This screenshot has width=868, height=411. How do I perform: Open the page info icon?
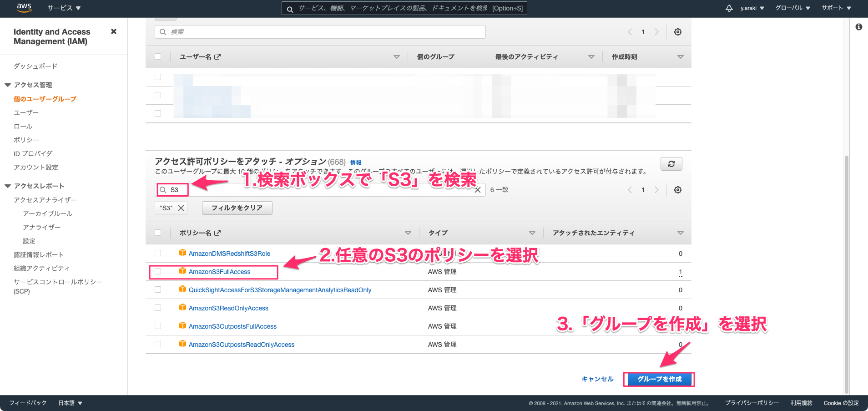(x=859, y=27)
